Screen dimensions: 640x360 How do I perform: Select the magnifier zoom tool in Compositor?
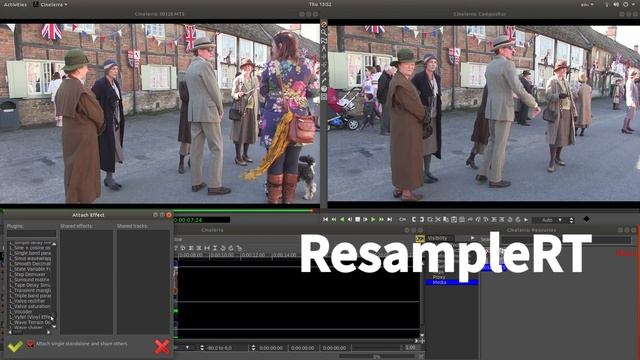click(324, 32)
